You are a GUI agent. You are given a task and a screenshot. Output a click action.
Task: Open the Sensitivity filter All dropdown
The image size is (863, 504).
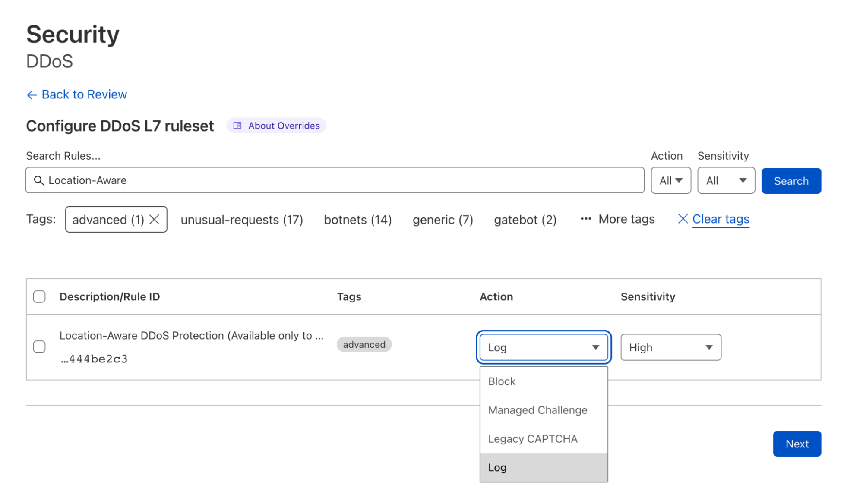tap(726, 180)
